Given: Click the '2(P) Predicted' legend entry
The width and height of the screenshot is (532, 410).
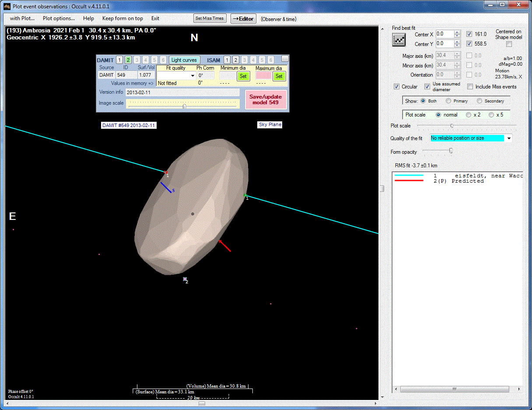Looking at the screenshot, I should (458, 181).
